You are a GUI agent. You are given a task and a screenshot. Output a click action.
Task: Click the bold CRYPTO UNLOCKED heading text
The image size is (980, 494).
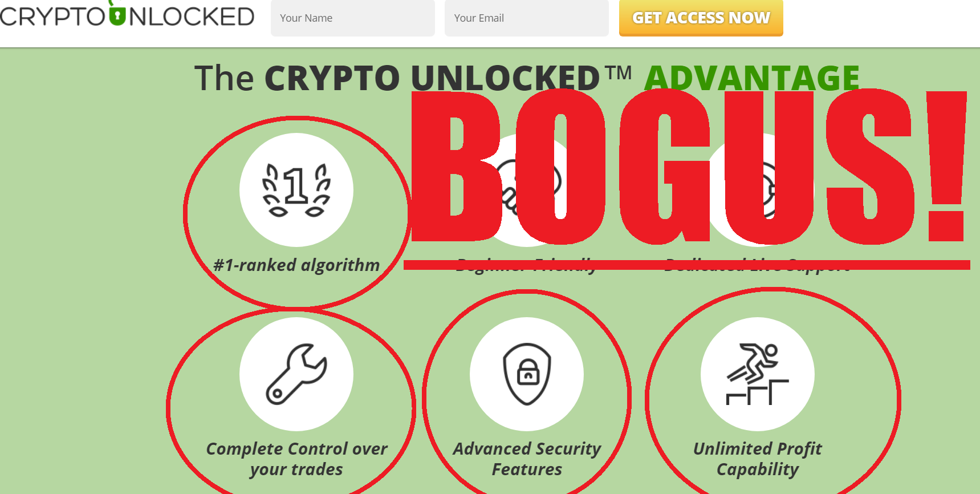point(432,78)
